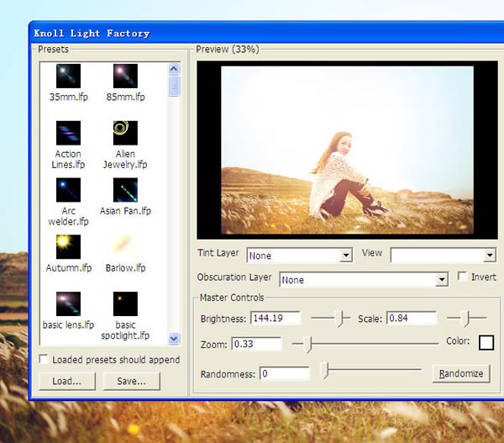Choose the Action Lines.lfp preset
The width and height of the screenshot is (504, 443).
(68, 133)
